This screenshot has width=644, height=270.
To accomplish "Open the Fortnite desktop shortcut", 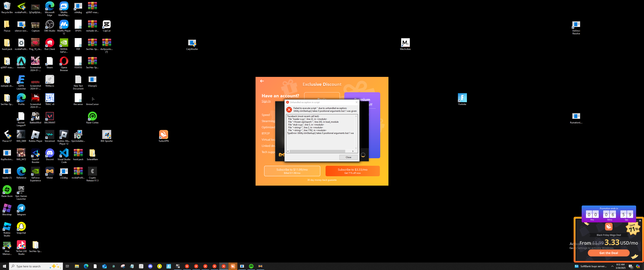I will pos(462,98).
